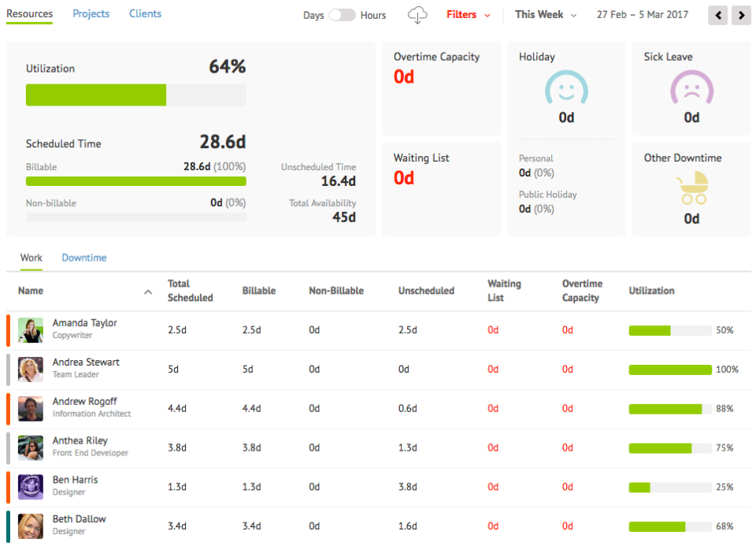Screen dimensions: 756x546
Task: Open Andrea Stewart's resource name
Action: pos(86,362)
